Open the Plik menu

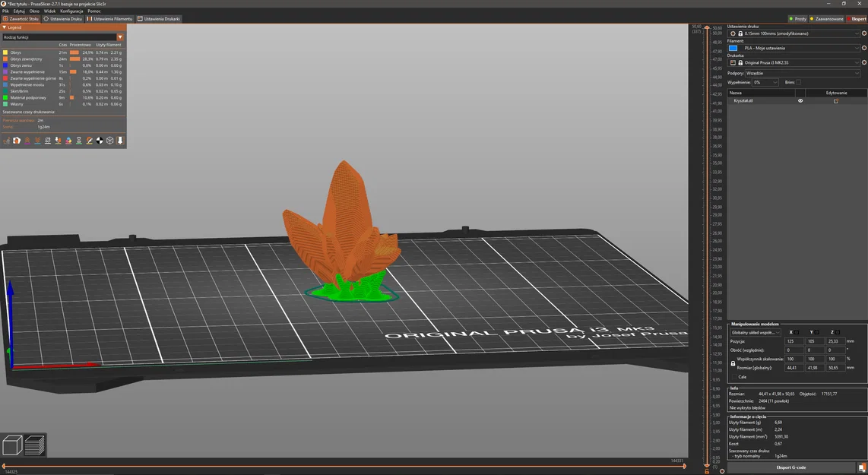[8, 11]
